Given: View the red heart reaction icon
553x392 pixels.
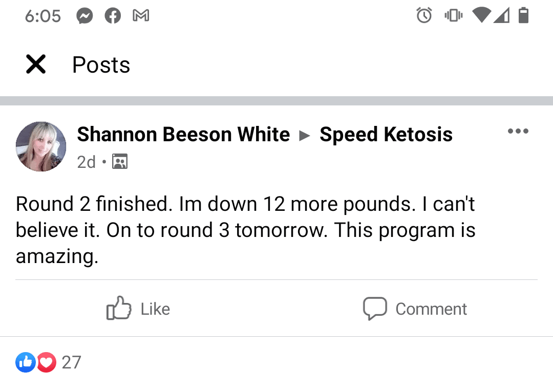Looking at the screenshot, I should coord(47,362).
